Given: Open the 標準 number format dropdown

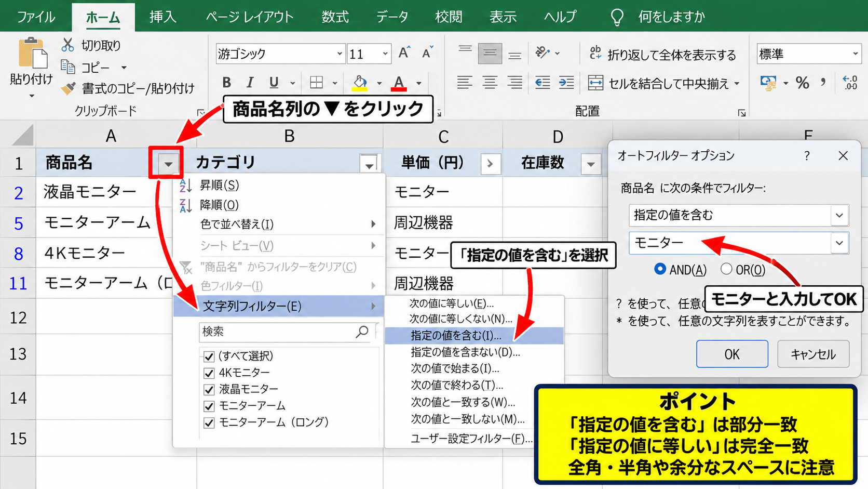Looking at the screenshot, I should coord(855,54).
